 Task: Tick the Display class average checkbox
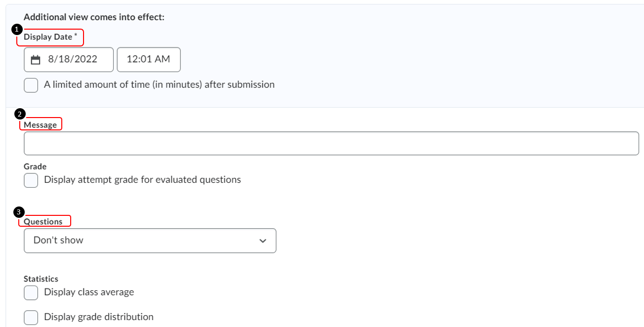[x=31, y=292]
